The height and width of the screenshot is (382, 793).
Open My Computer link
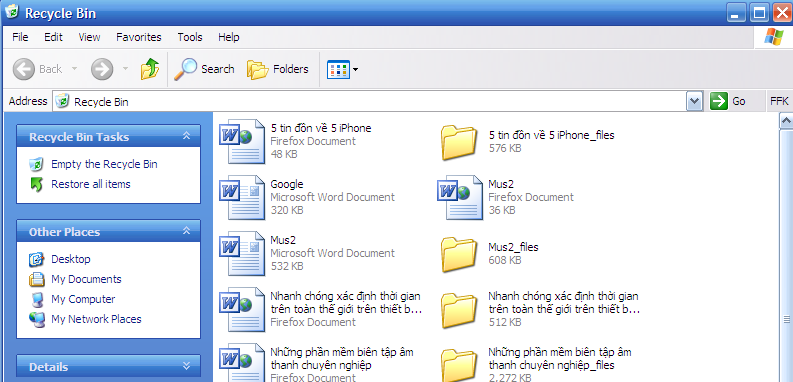83,300
